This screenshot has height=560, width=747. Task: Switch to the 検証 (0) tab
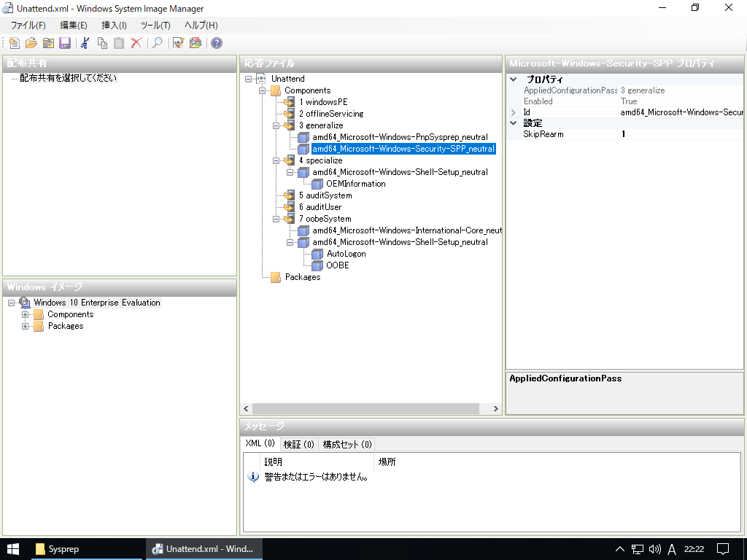point(298,444)
